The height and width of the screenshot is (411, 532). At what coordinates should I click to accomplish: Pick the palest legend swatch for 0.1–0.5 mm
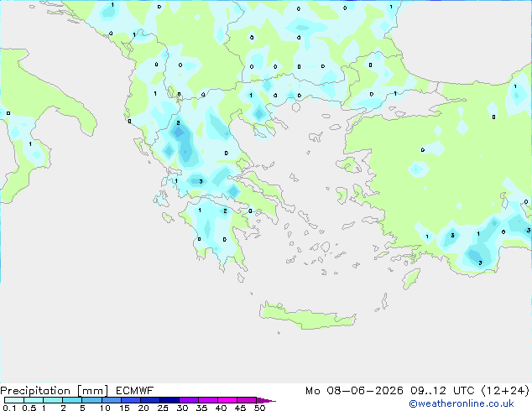coord(14,400)
